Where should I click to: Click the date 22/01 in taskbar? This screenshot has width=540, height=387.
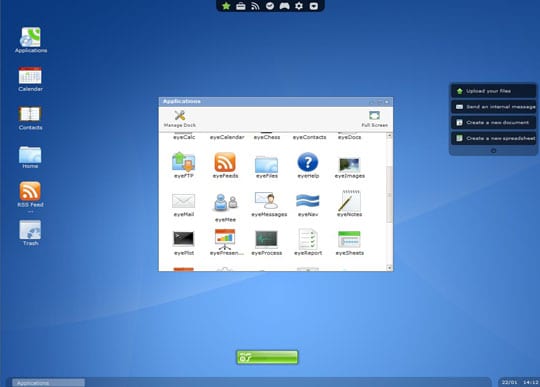(x=509, y=382)
